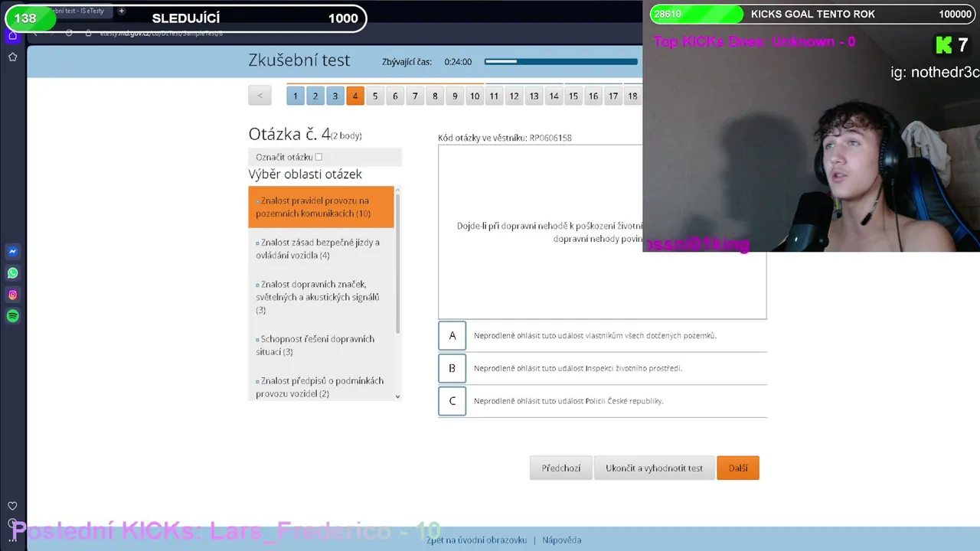Click the category list vertical scrollbar
The image size is (980, 551).
point(397,264)
